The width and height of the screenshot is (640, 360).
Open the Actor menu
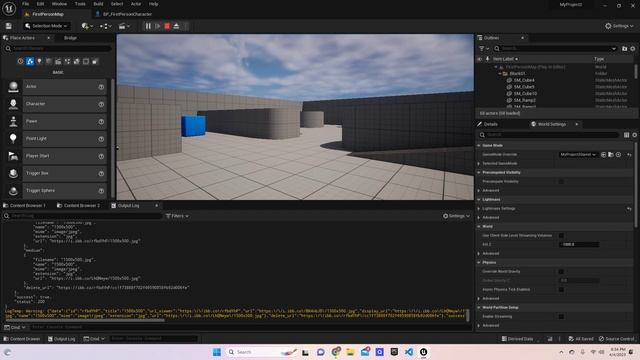(136, 4)
